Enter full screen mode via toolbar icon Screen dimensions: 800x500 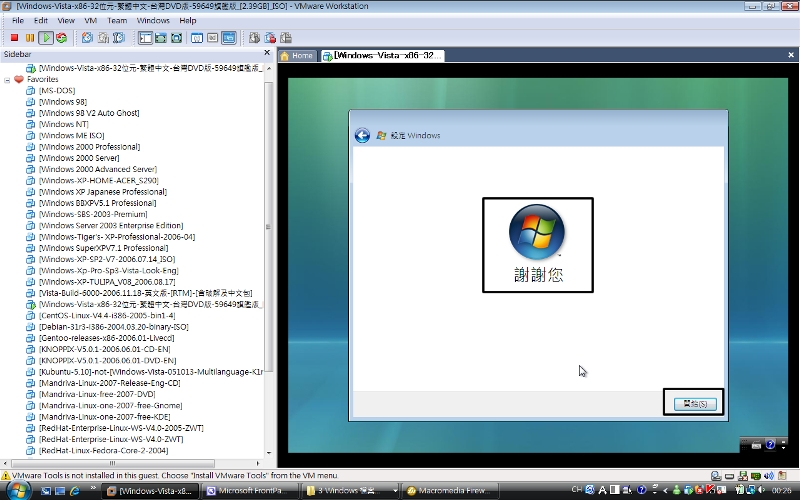(177, 38)
